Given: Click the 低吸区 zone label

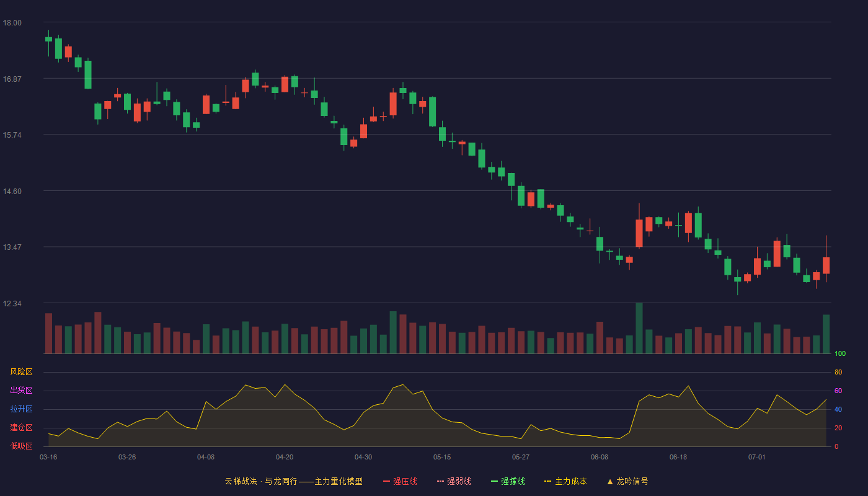Looking at the screenshot, I should (21, 446).
